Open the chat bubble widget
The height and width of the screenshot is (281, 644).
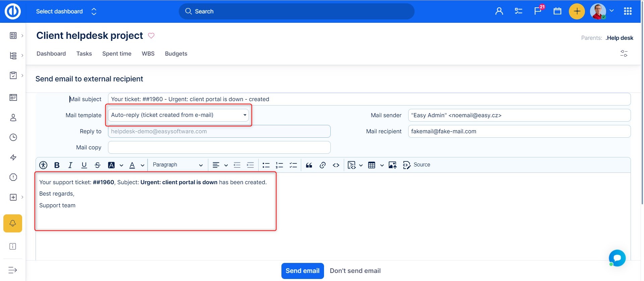pyautogui.click(x=617, y=258)
